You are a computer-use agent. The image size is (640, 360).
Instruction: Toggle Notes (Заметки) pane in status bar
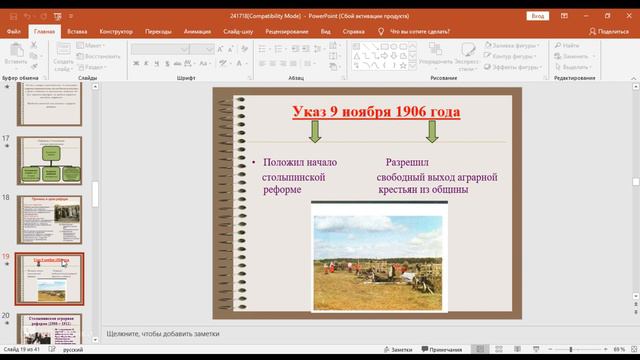[x=398, y=349]
